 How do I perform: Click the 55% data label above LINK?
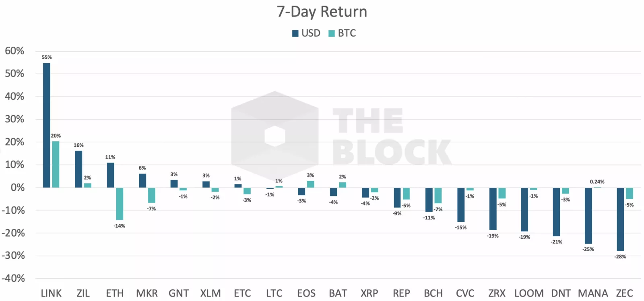click(x=47, y=57)
